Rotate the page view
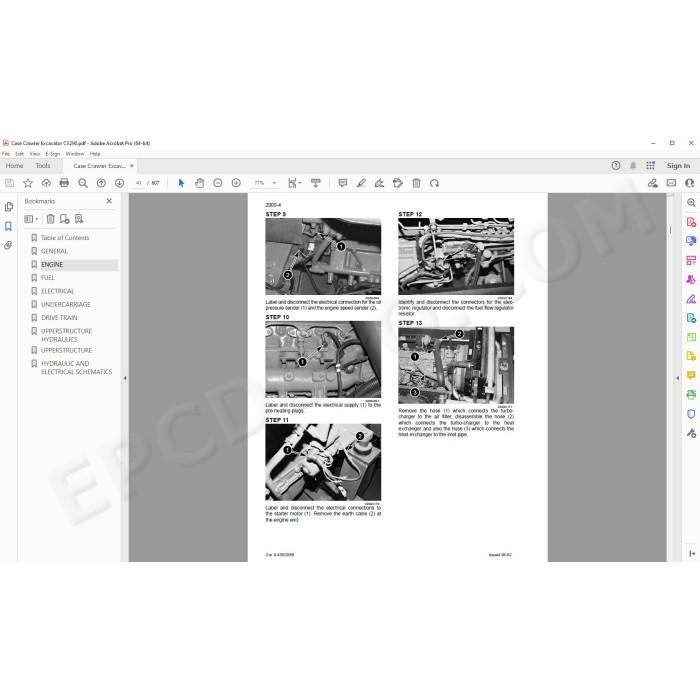 [434, 183]
